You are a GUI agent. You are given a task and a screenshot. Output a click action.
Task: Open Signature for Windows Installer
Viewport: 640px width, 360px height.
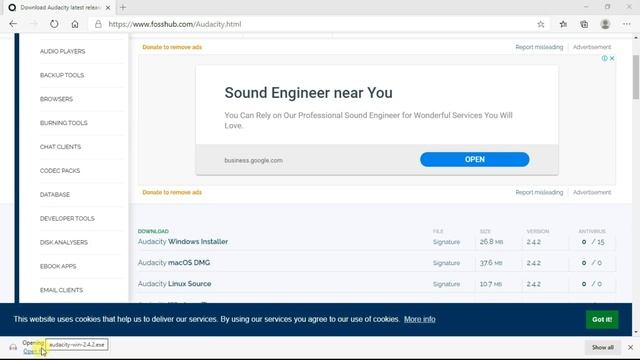tap(446, 242)
